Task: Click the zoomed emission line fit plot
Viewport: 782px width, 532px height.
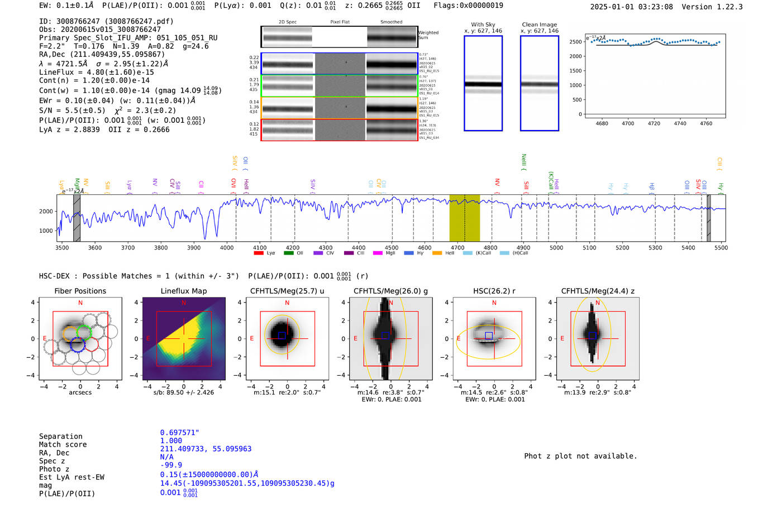Action: point(655,76)
